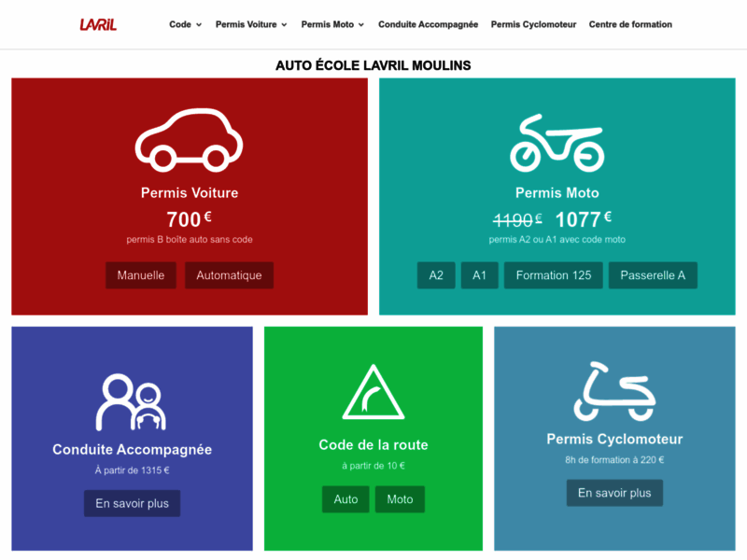Click the LAVRIL logo in the header

(x=97, y=23)
